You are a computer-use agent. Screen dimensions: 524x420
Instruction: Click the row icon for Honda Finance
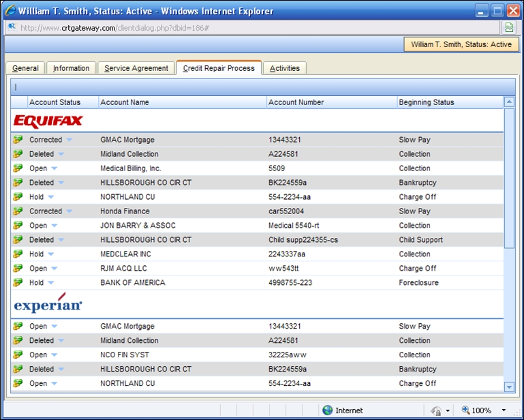18,211
